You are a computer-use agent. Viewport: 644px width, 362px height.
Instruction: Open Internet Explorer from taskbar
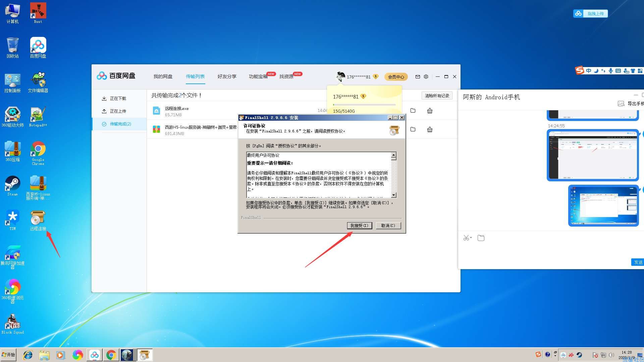point(28,355)
